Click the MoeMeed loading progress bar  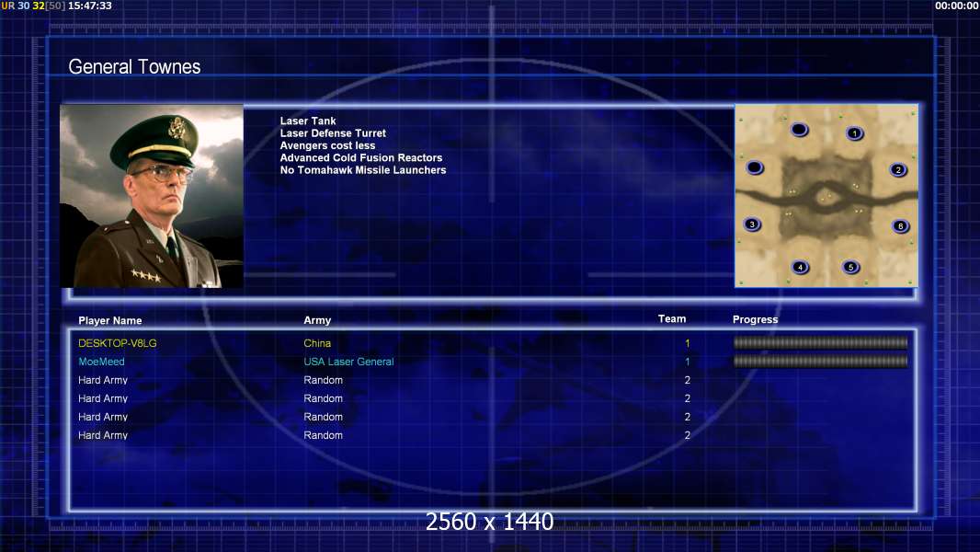(820, 362)
